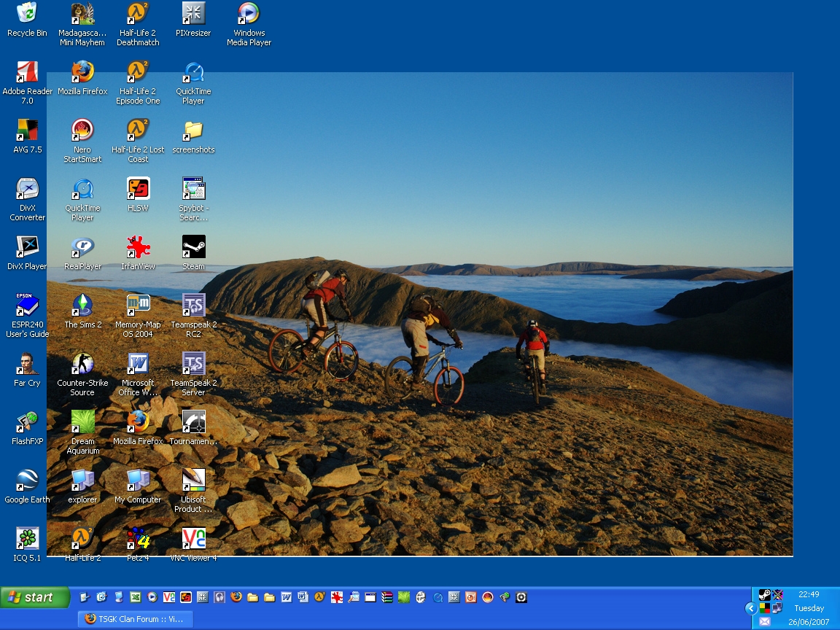Open Steam from the system tray

(765, 594)
